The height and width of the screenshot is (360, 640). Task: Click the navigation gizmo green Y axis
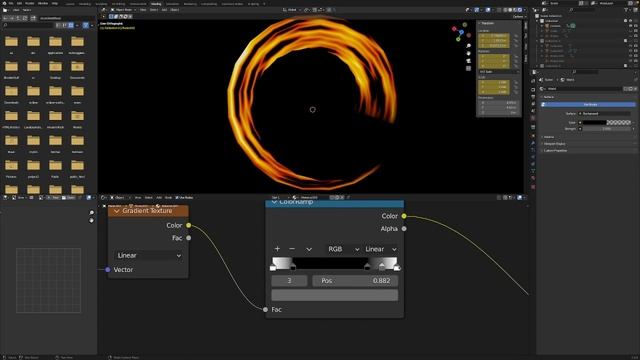tap(458, 39)
